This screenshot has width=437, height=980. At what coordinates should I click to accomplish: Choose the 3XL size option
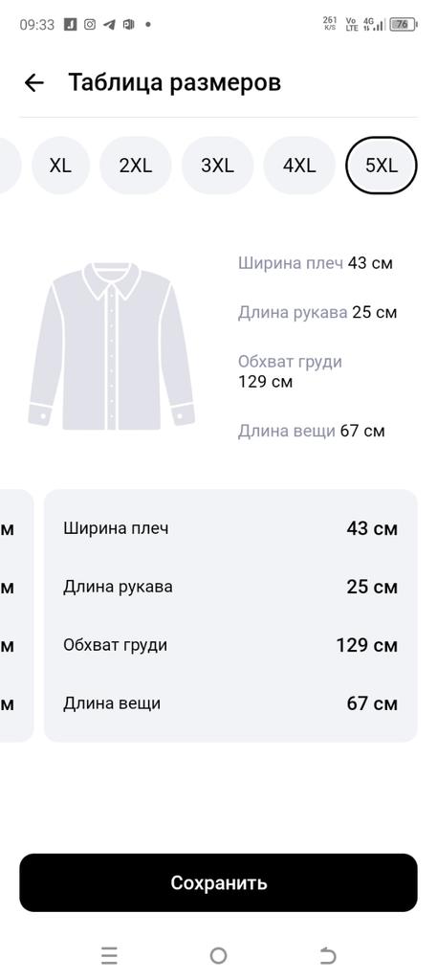pyautogui.click(x=217, y=166)
